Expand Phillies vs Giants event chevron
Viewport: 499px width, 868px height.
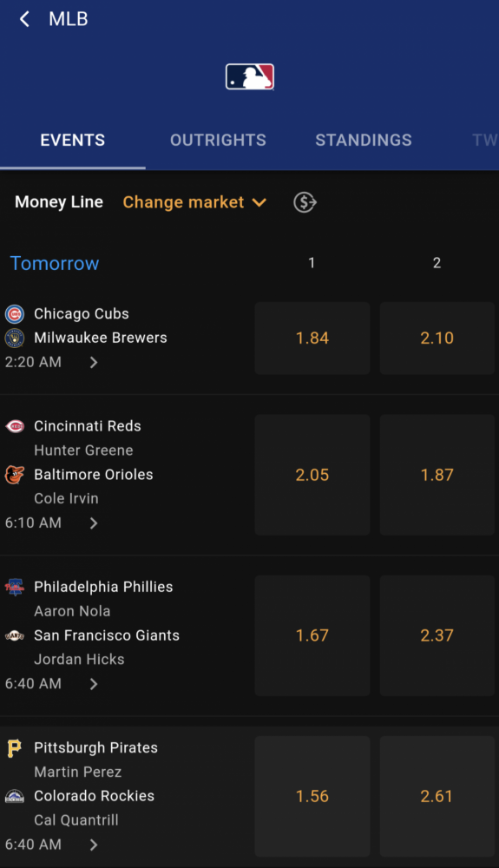(94, 684)
